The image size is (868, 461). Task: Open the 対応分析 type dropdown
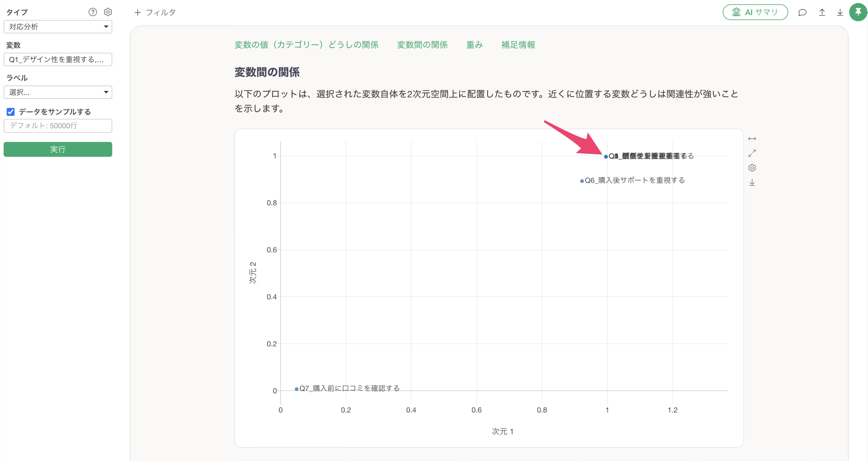[x=58, y=27]
